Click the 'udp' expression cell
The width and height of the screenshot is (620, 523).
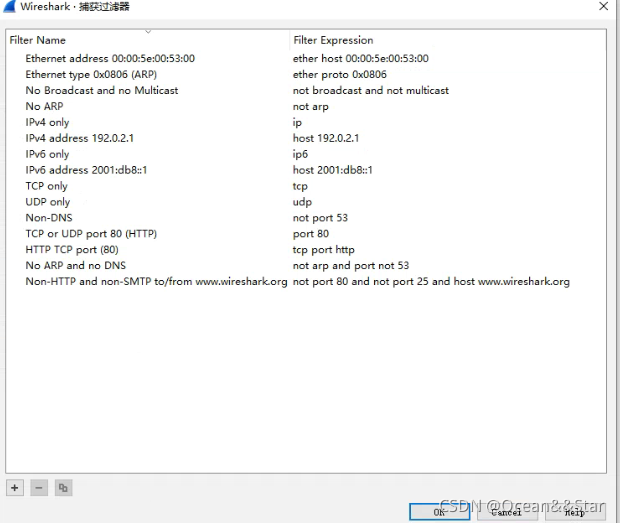pyautogui.click(x=302, y=202)
